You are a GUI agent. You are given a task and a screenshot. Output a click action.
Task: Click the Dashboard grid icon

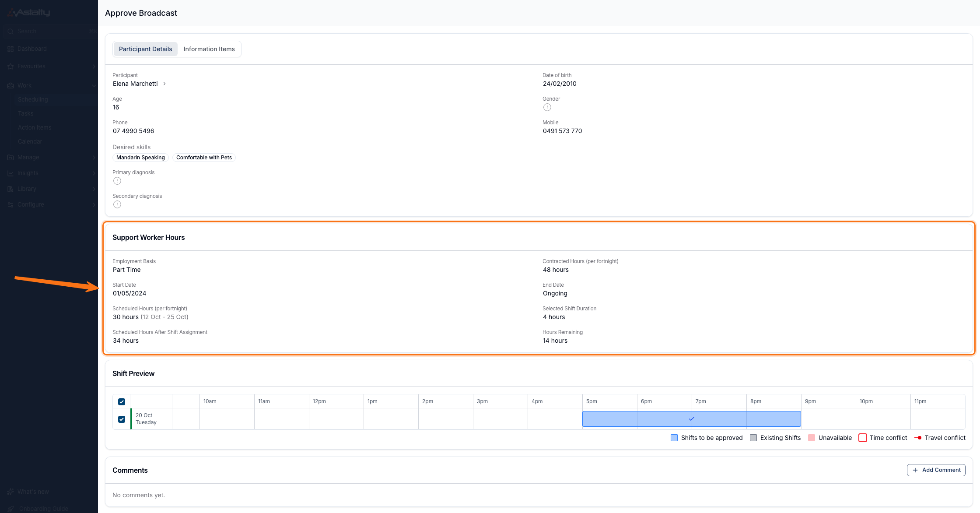tap(10, 49)
